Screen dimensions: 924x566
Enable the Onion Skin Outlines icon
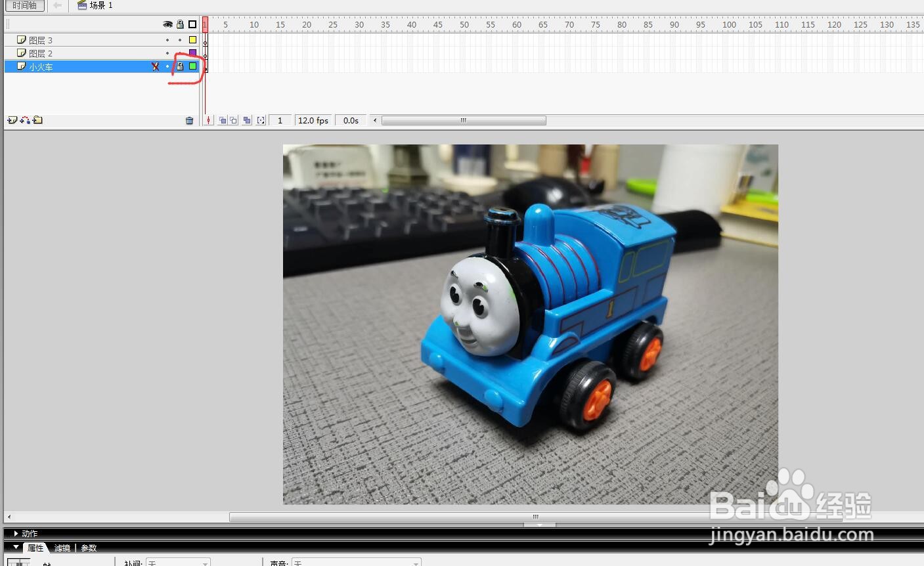coord(234,121)
